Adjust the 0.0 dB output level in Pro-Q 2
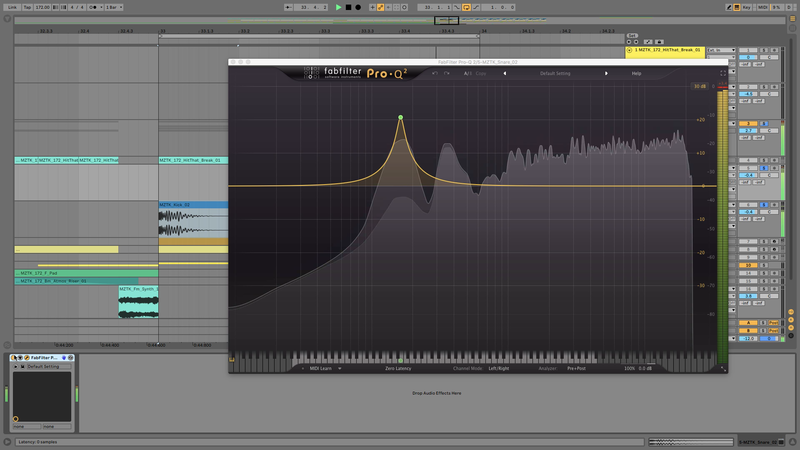The width and height of the screenshot is (800, 450). tap(645, 368)
